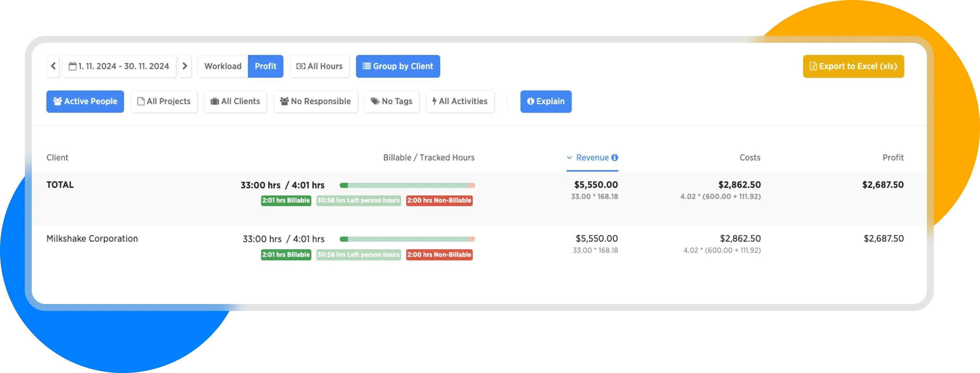Click the TOTAL hours progress bar

tap(407, 185)
